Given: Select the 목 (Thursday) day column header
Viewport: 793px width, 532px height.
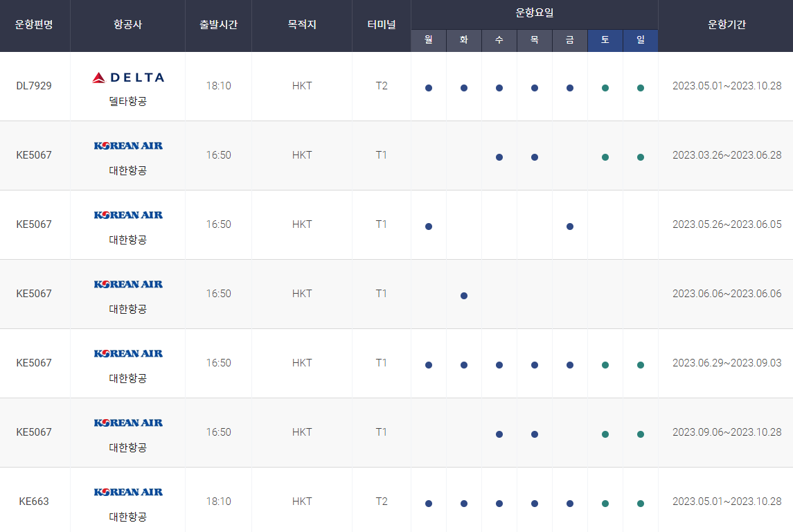Looking at the screenshot, I should pyautogui.click(x=535, y=40).
